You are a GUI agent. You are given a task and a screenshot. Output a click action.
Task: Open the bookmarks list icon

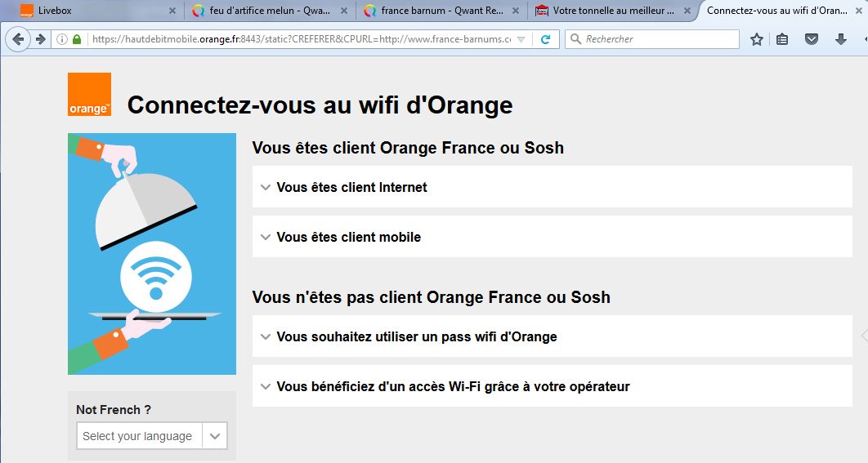coord(782,39)
